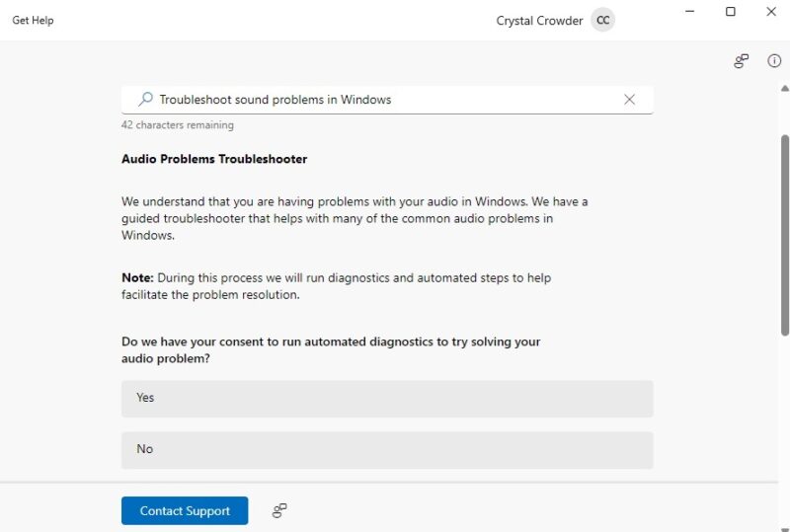The height and width of the screenshot is (532, 790).
Task: Click the feedback icon beside Contact Support
Action: pos(279,510)
